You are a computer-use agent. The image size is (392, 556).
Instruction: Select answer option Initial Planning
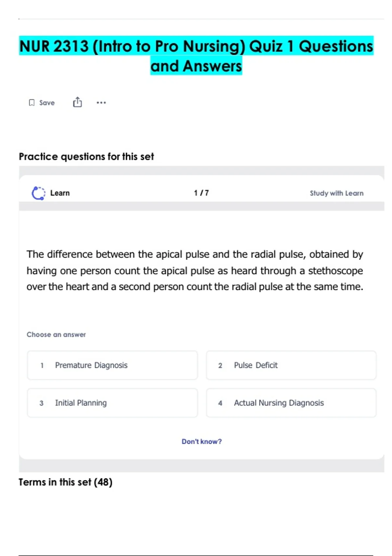click(x=112, y=403)
